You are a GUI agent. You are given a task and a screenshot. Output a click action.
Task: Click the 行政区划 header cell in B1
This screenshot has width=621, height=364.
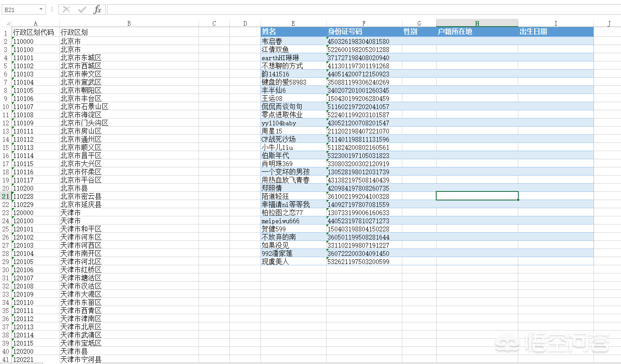(129, 32)
